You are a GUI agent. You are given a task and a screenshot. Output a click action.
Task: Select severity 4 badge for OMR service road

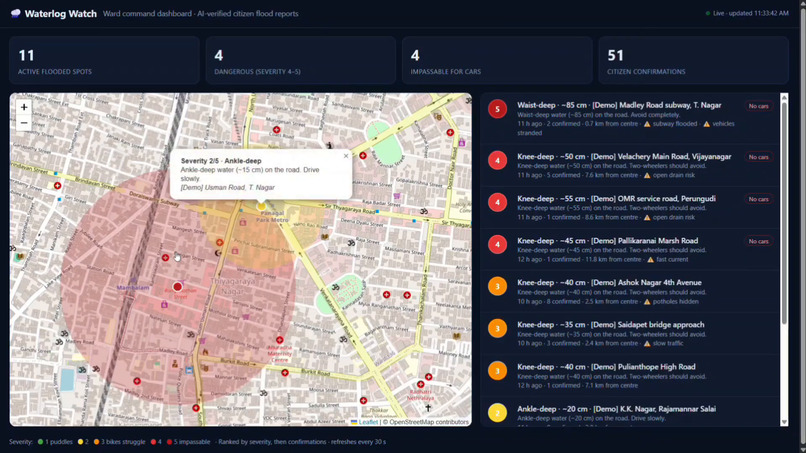pos(498,203)
